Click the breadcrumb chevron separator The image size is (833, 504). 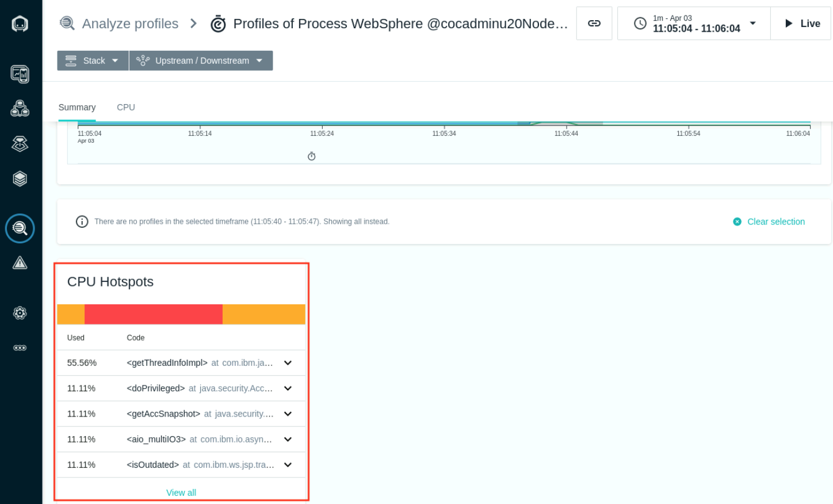[194, 24]
